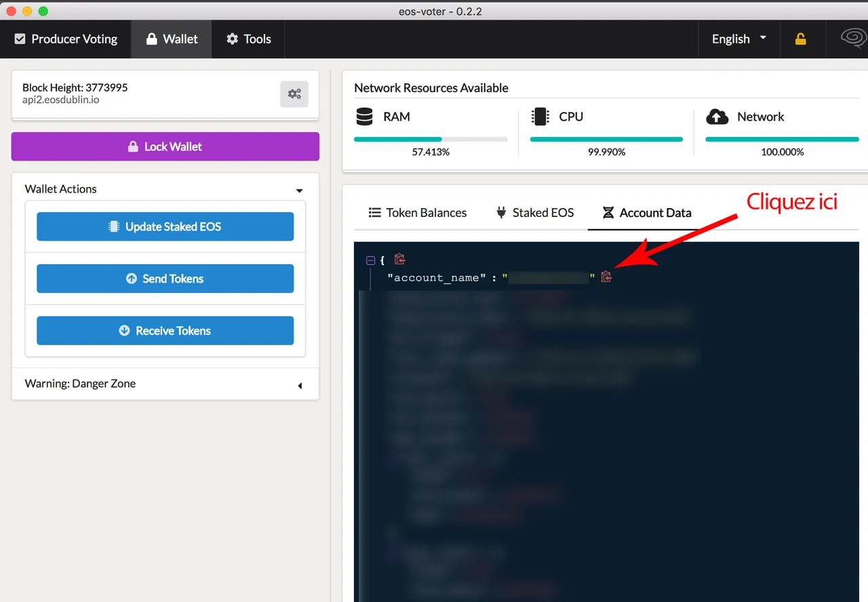The height and width of the screenshot is (602, 868).
Task: Click the 57.413% RAM value
Action: tap(431, 152)
